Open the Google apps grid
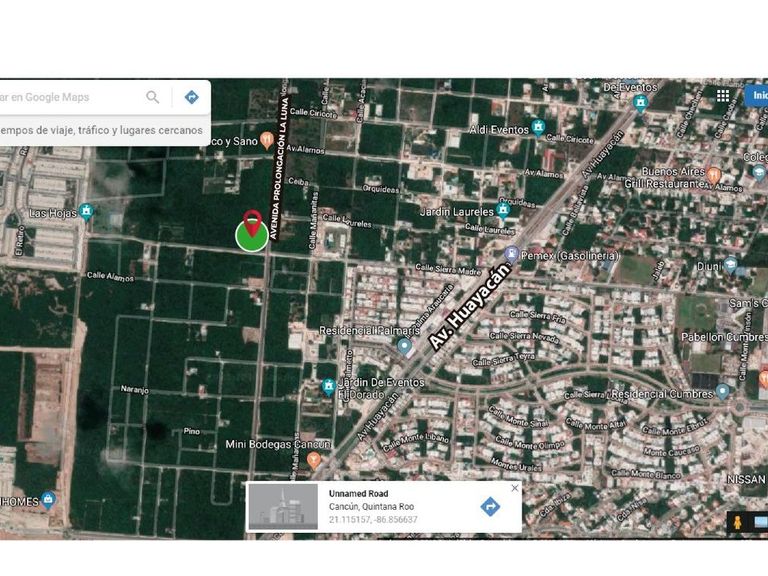This screenshot has width=768, height=576. [722, 96]
